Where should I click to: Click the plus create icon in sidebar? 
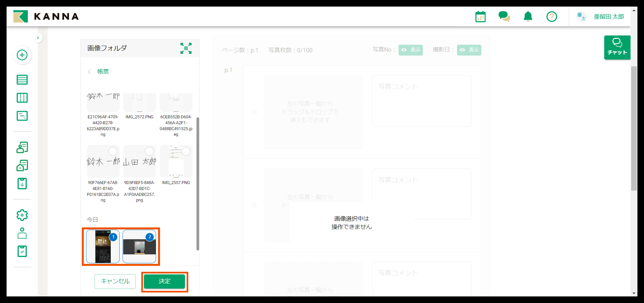[x=22, y=55]
